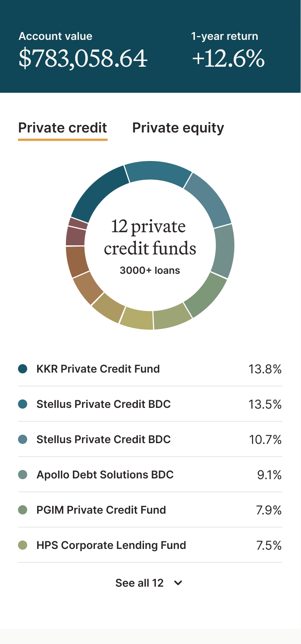Select the HPS Corporate Lending Fund label

[111, 545]
